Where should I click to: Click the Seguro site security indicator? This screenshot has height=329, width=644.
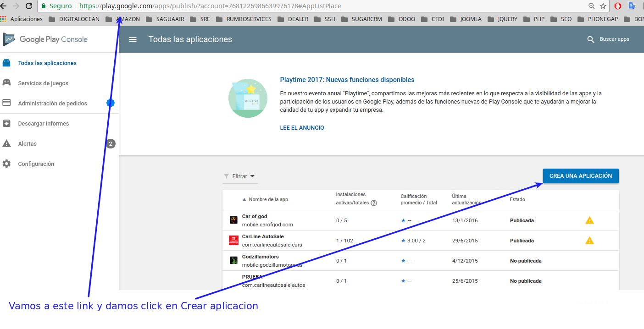pyautogui.click(x=56, y=6)
